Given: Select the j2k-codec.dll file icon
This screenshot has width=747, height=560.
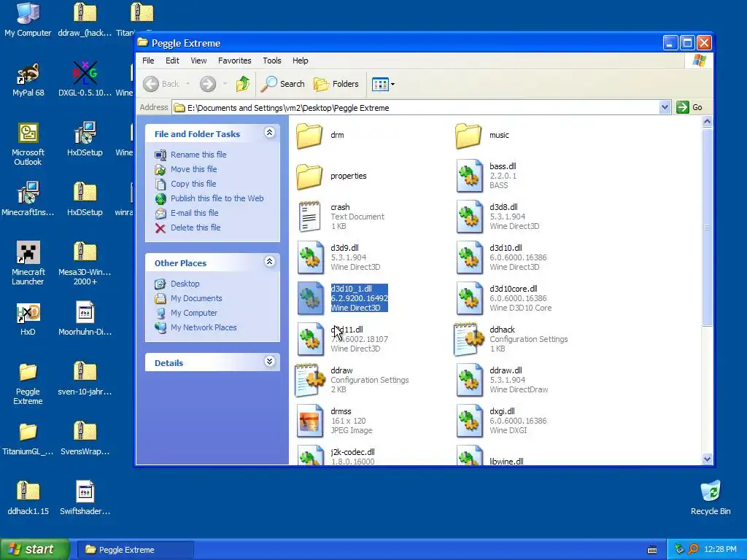Looking at the screenshot, I should tap(311, 455).
